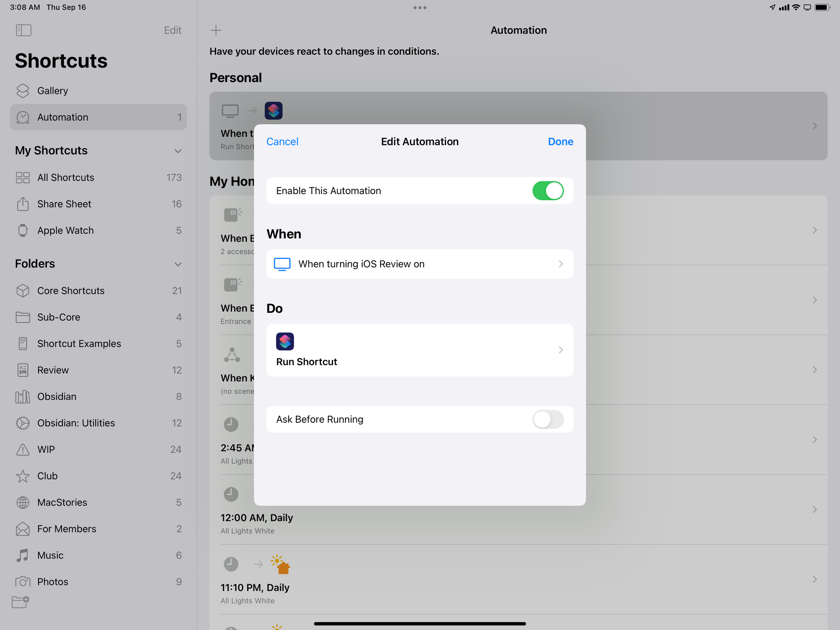840x630 pixels.
Task: Click the display icon beside iOS Review trigger
Action: click(x=282, y=264)
